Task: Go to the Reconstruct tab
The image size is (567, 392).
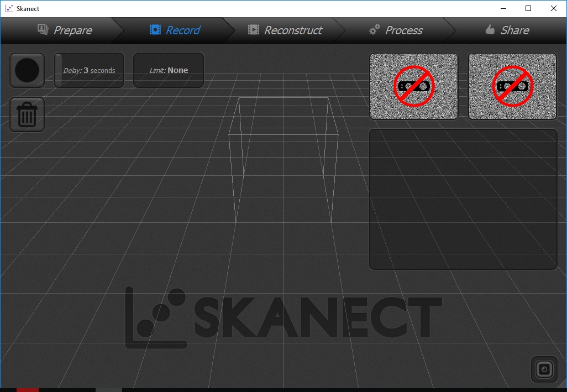Action: click(285, 30)
